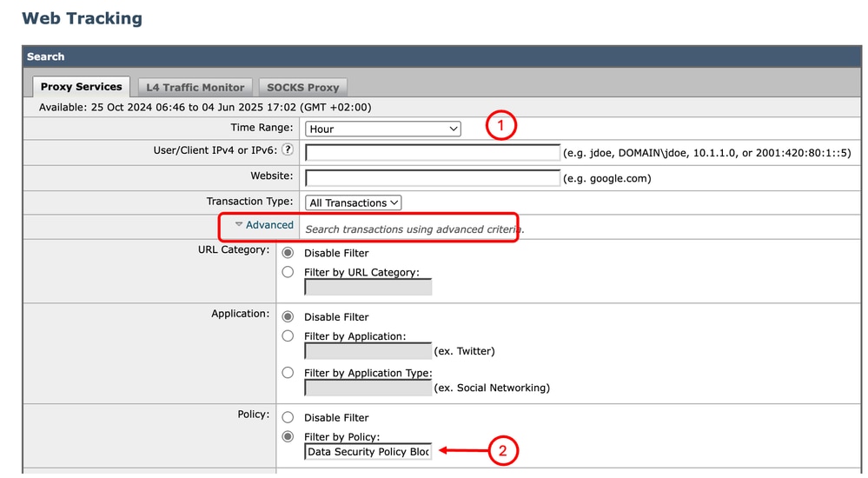Click the Web Tracking page heading
The image size is (868, 478).
[x=82, y=18]
